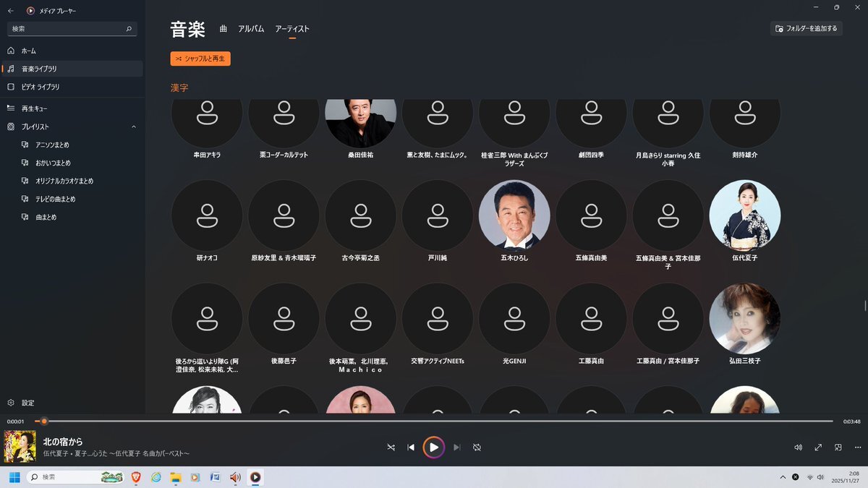Switch to full screen view icon
868x488 pixels.
coord(818,448)
